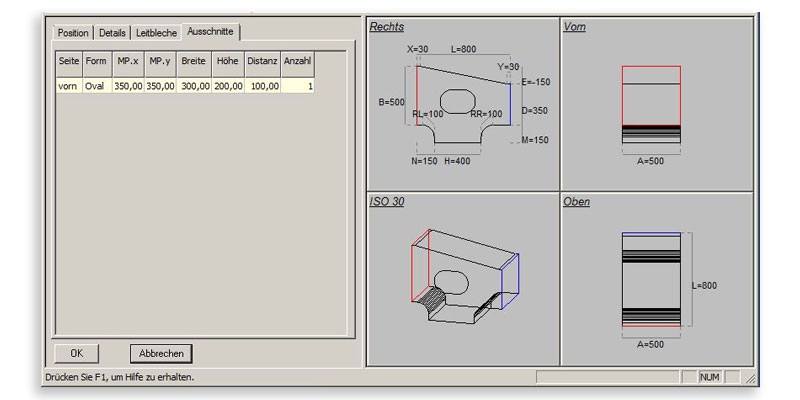This screenshot has width=800, height=400.
Task: Select the Oben top view drawing
Action: pyautogui.click(x=656, y=280)
